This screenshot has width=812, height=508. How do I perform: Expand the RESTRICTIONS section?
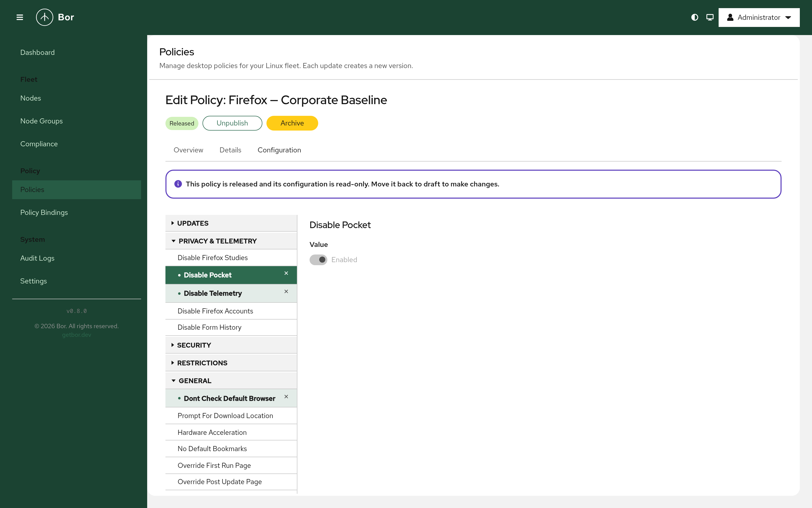(x=231, y=363)
